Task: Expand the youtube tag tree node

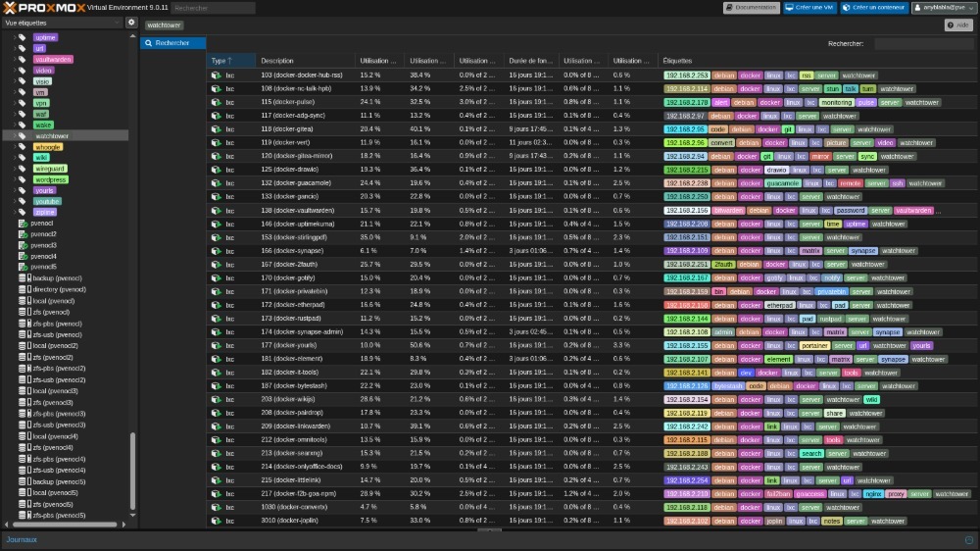Action: tap(17, 201)
